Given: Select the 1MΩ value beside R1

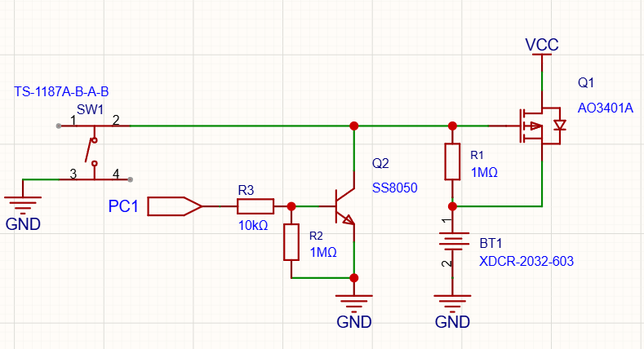Looking at the screenshot, I should (484, 172).
